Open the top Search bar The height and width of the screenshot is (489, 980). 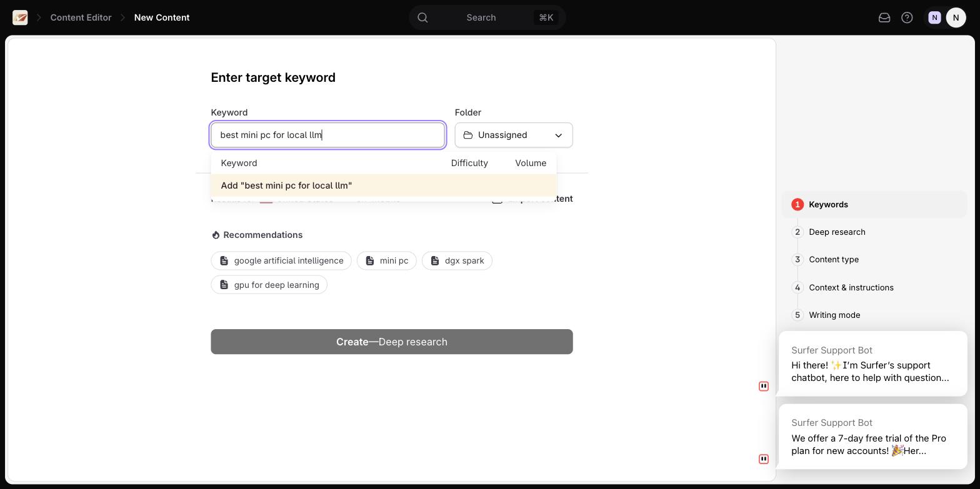487,17
